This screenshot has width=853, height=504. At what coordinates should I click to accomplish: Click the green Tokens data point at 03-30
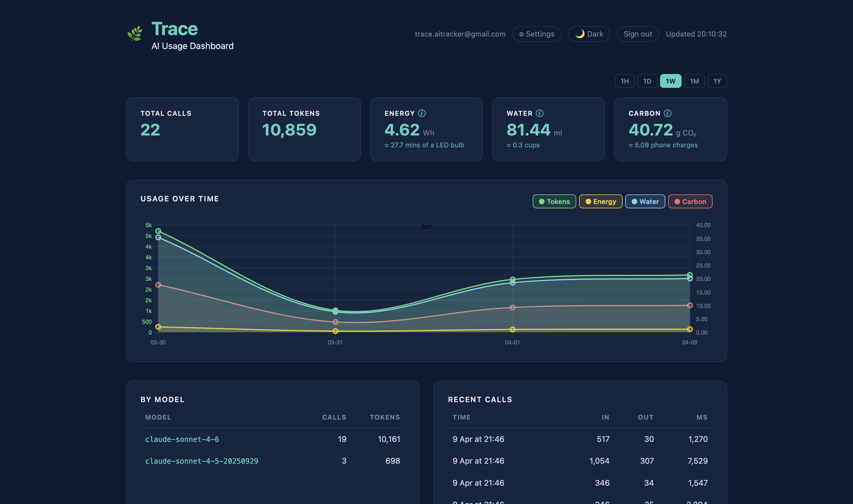tap(158, 231)
